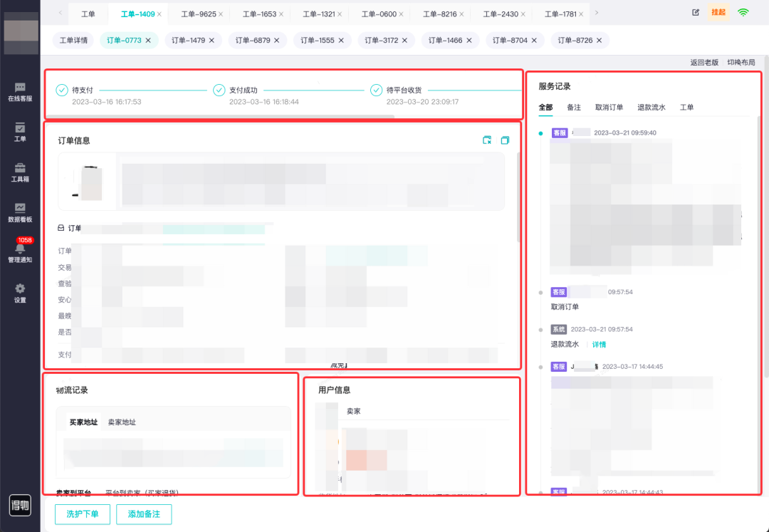769x532 pixels.
Task: Click the edit note icon at top right
Action: click(696, 13)
